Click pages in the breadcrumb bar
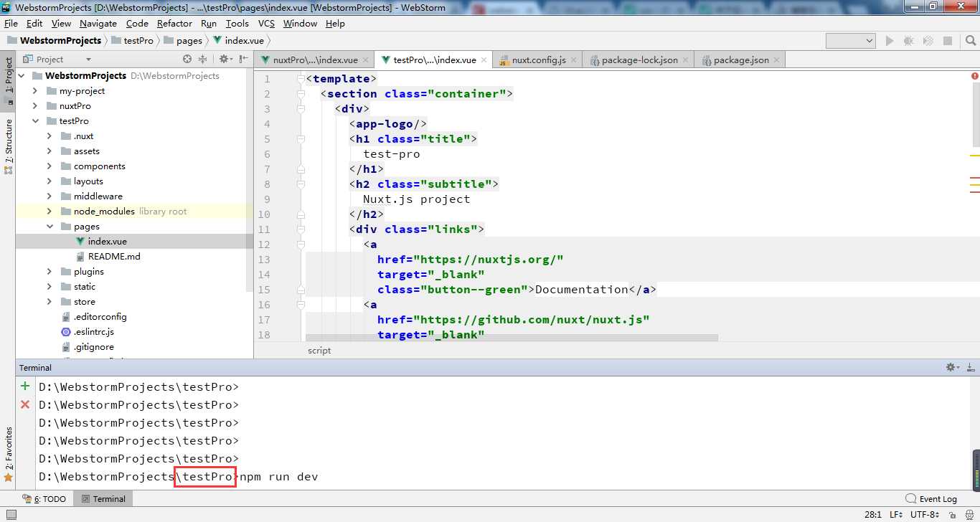 [x=183, y=41]
